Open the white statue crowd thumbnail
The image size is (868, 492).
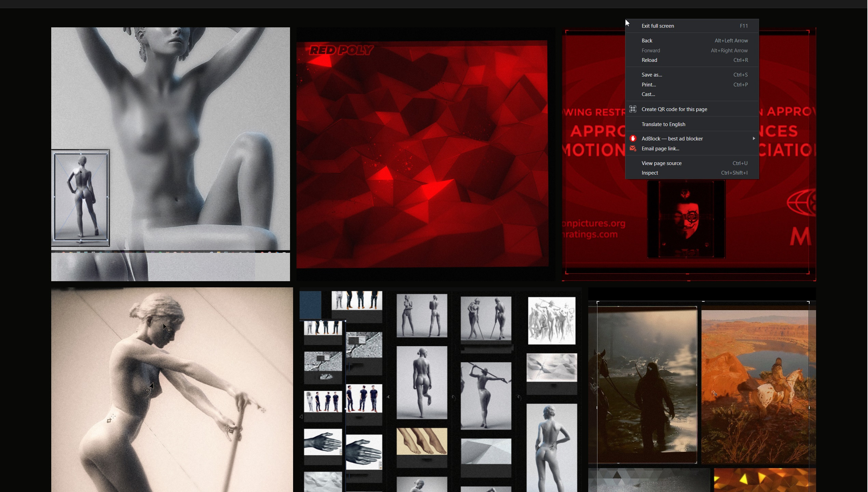552,320
